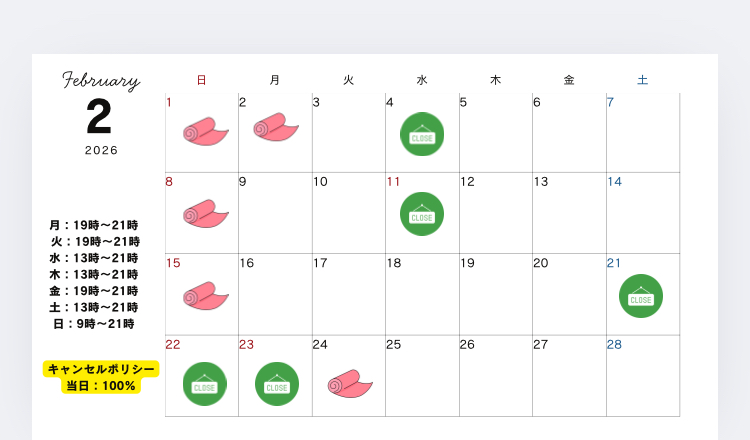Click the 水 Wednesday column header

pos(422,80)
